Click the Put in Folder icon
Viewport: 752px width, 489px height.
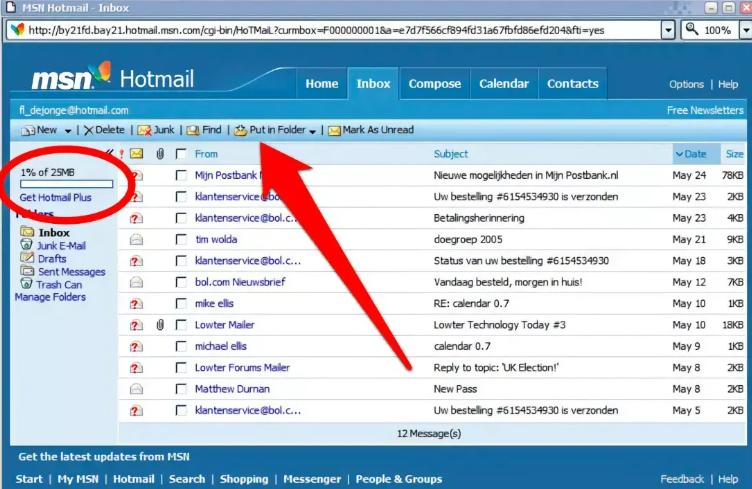240,130
